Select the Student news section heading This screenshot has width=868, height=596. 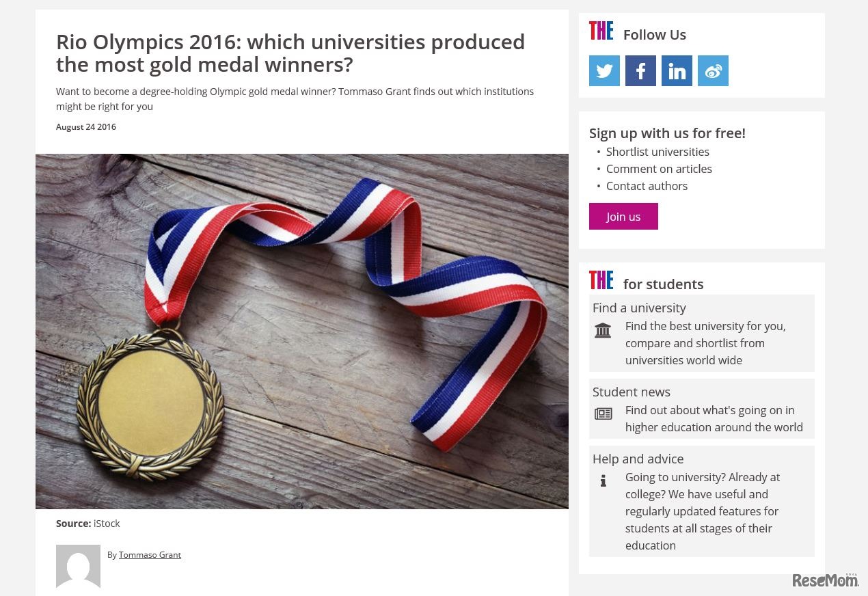point(631,392)
